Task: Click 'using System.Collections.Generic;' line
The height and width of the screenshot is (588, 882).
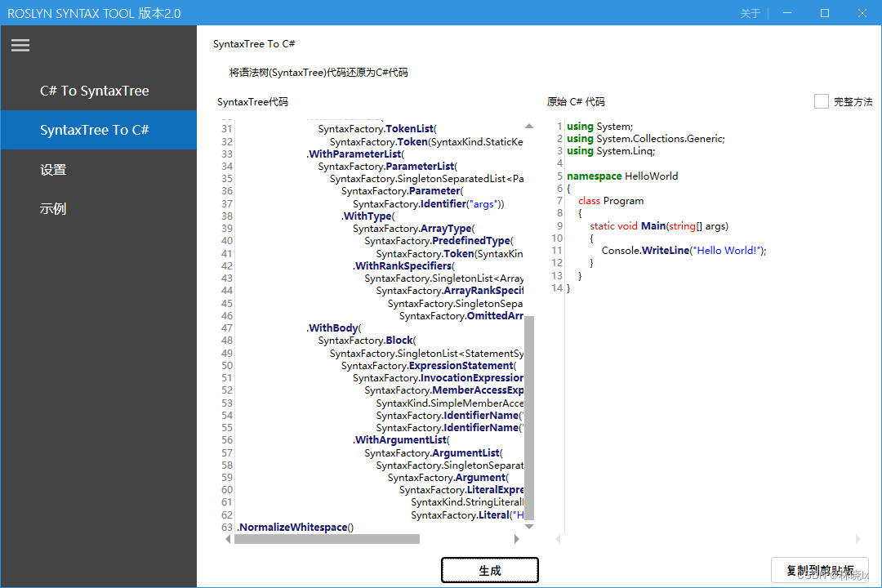Action: 646,138
